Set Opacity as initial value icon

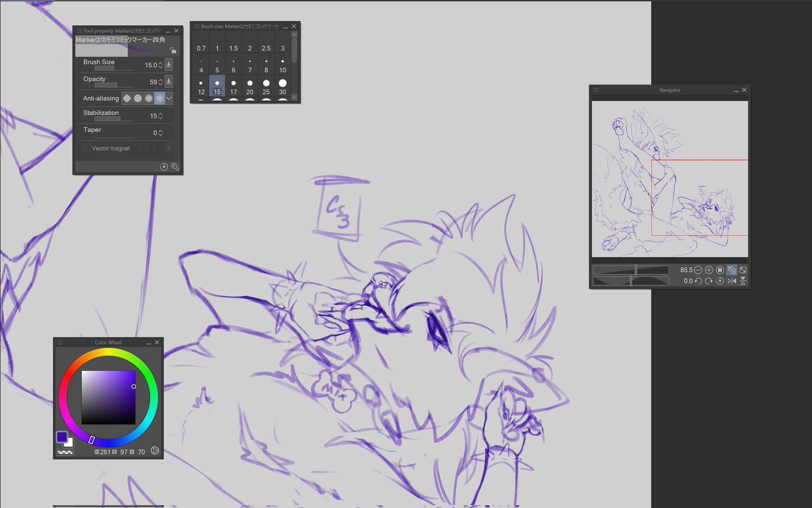pyautogui.click(x=168, y=82)
